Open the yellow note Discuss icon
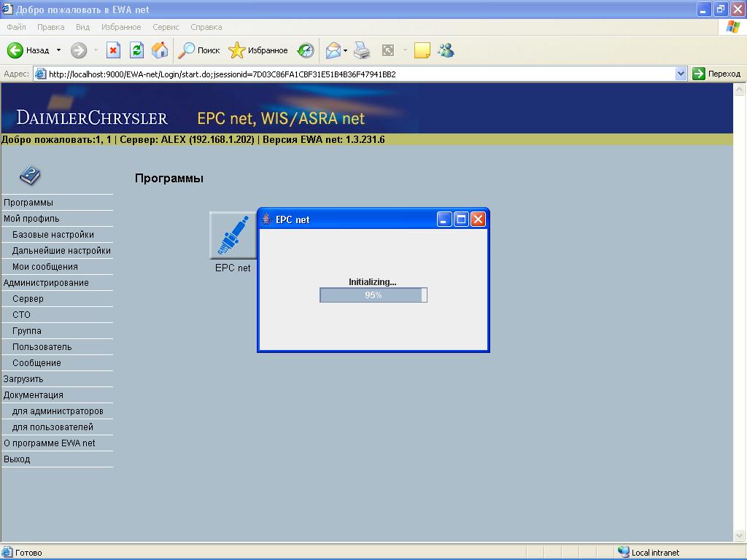Screen dimensions: 747x560 click(422, 50)
